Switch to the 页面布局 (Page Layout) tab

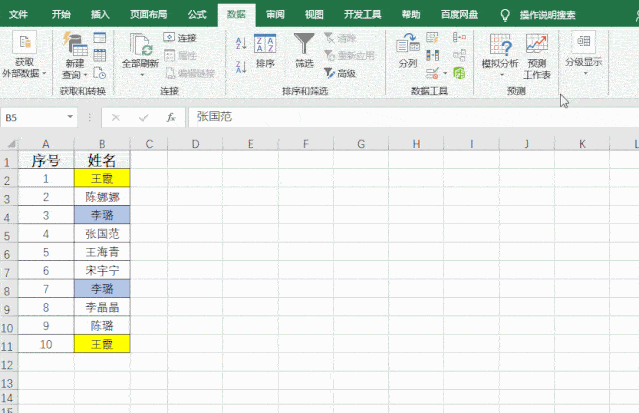148,15
